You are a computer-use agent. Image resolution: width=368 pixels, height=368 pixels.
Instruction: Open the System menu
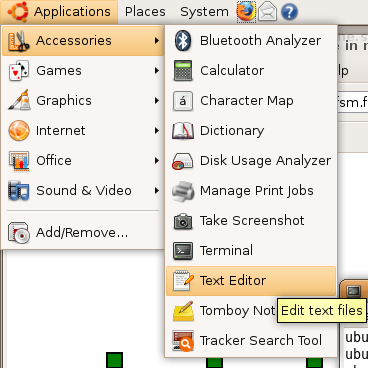click(x=204, y=12)
